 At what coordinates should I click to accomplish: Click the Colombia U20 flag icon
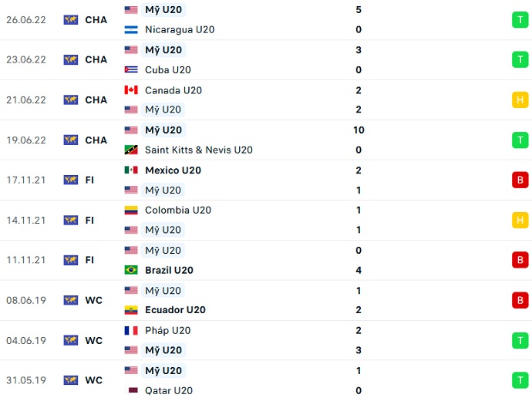pos(131,210)
